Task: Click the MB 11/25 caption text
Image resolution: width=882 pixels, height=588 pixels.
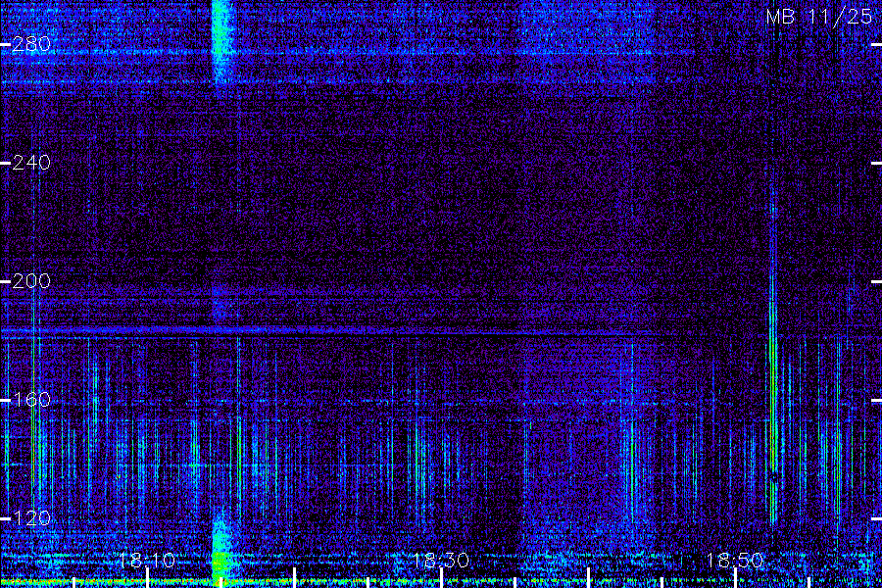Action: click(x=819, y=17)
